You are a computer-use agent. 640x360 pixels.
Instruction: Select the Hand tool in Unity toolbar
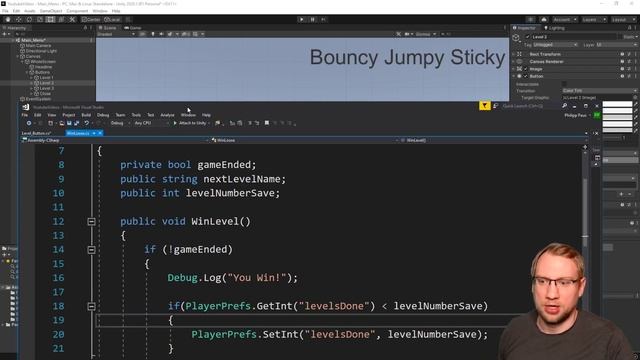pyautogui.click(x=8, y=20)
